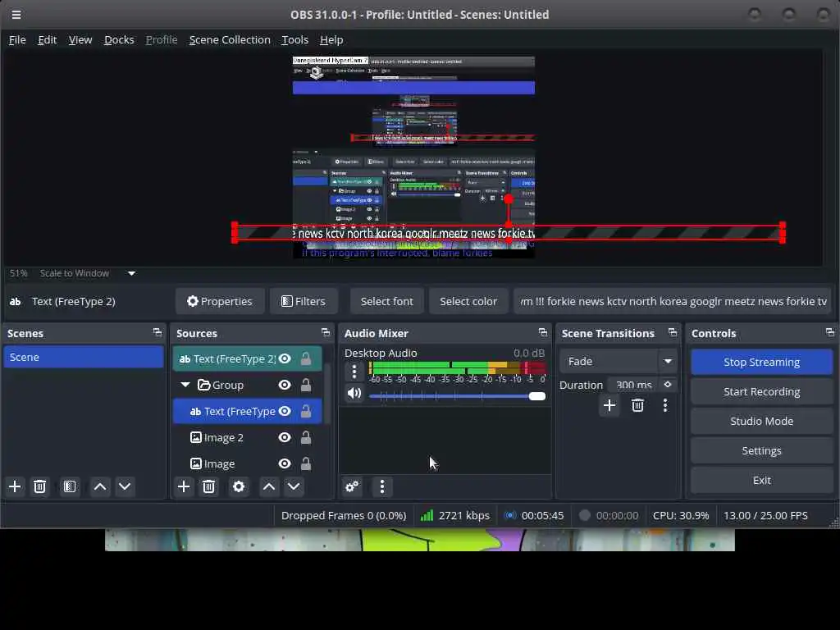The image size is (840, 630).
Task: Move source up with arrow icon
Action: [x=269, y=486]
